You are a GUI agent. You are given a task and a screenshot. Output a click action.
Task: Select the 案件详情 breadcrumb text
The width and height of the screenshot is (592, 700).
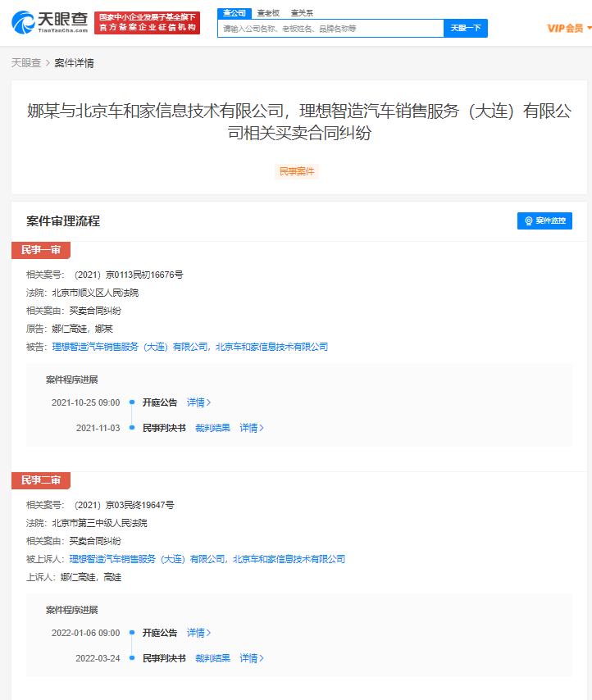(74, 63)
